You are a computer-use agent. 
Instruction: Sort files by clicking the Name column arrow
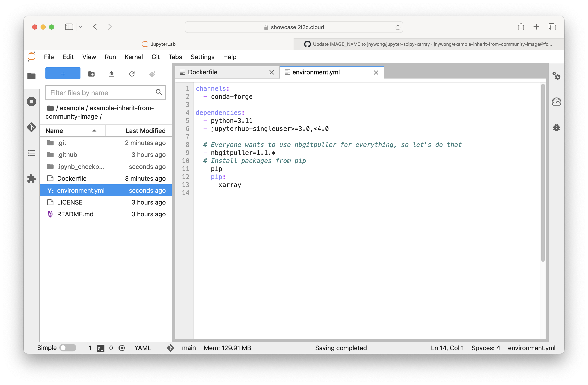pos(94,131)
